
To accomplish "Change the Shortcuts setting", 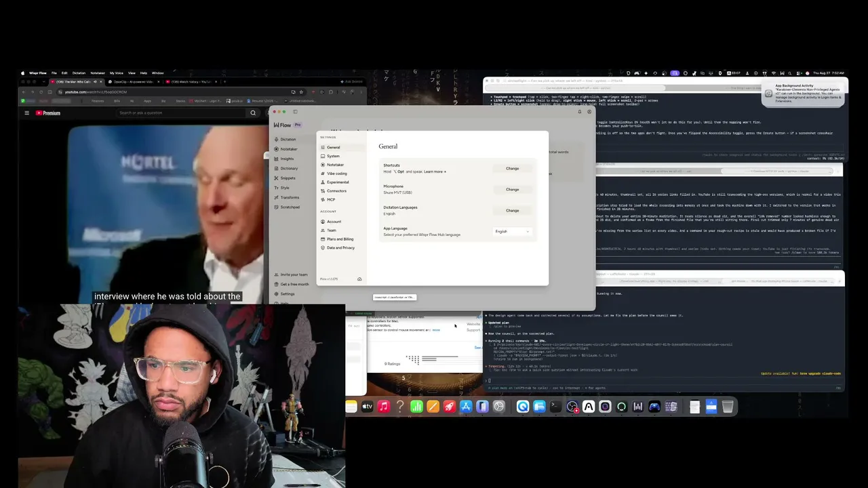I will tap(512, 169).
